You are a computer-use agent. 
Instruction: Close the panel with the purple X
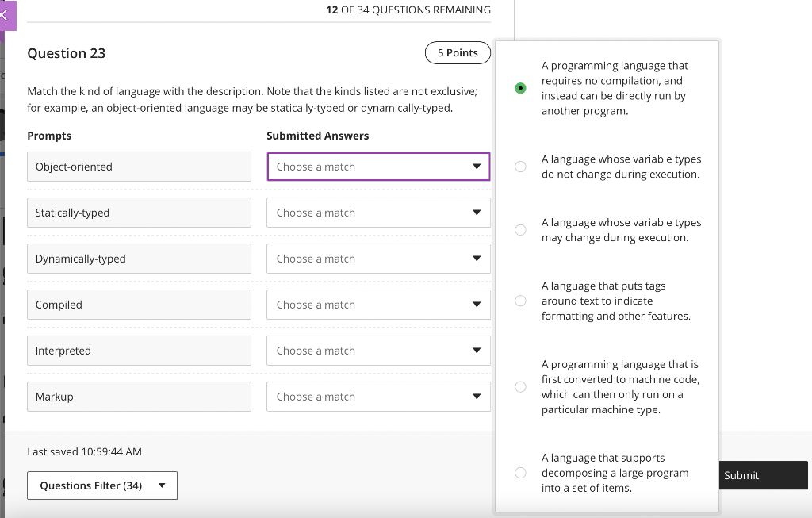pyautogui.click(x=5, y=15)
